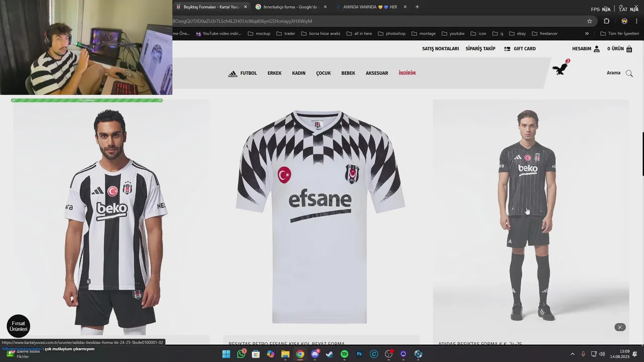Open the YouTube video indir bookmark

219,34
